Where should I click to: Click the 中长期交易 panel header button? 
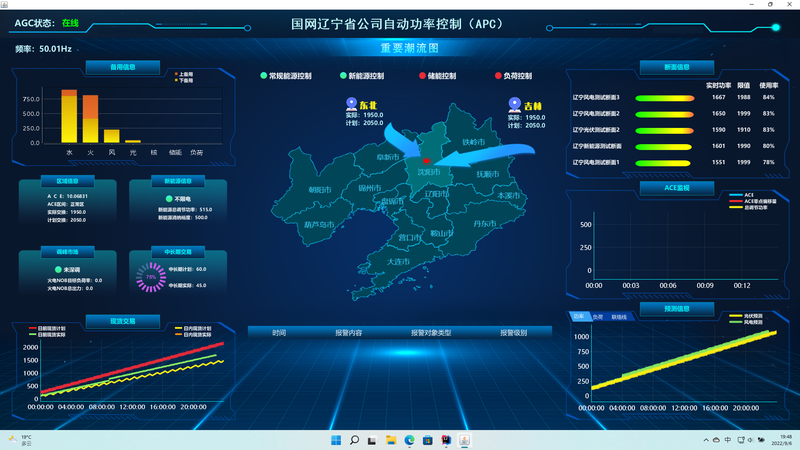(178, 252)
